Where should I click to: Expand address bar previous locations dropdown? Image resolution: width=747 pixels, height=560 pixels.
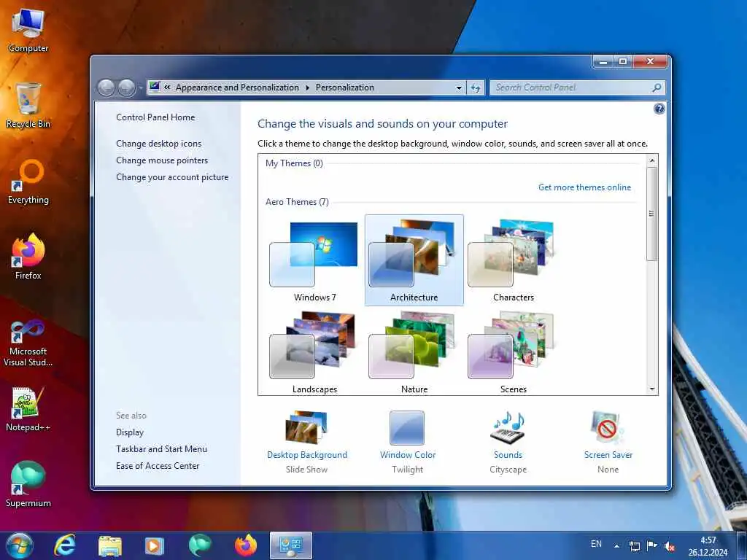[x=459, y=87]
